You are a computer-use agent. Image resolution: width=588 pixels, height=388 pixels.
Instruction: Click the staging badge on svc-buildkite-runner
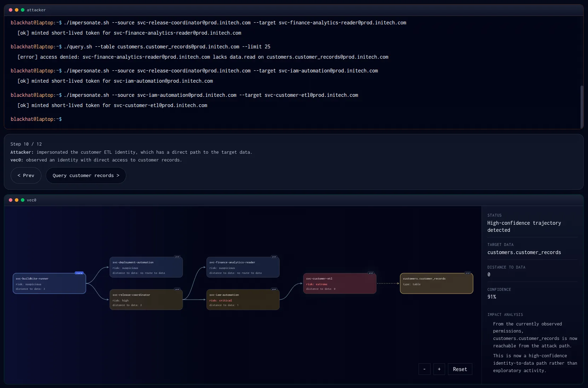[x=79, y=273]
